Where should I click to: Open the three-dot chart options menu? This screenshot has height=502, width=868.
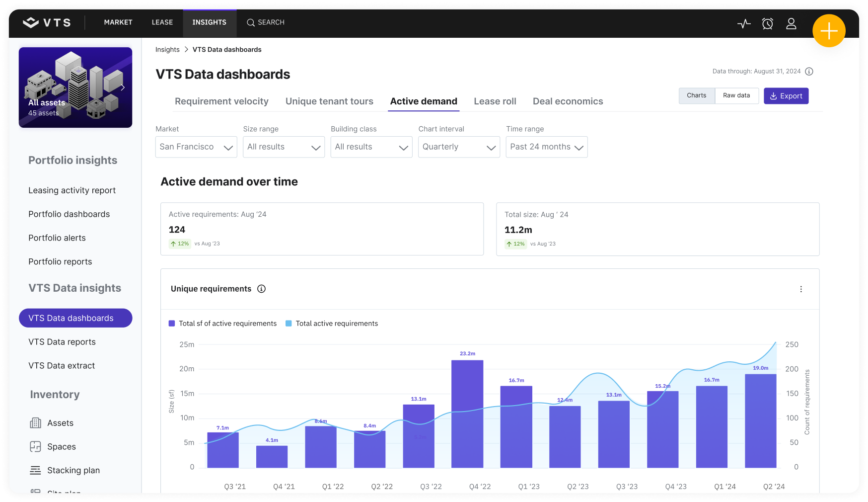point(800,289)
